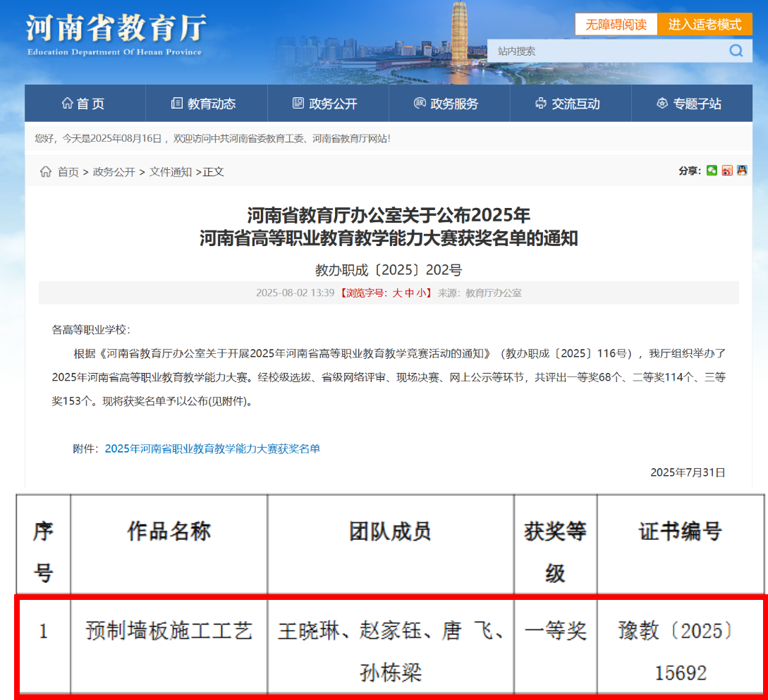The width and height of the screenshot is (768, 700).
Task: Share the article via QQ penguin icon
Action: point(741,171)
